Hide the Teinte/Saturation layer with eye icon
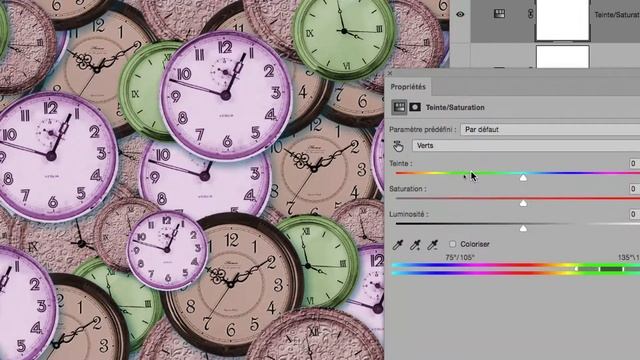 (460, 14)
